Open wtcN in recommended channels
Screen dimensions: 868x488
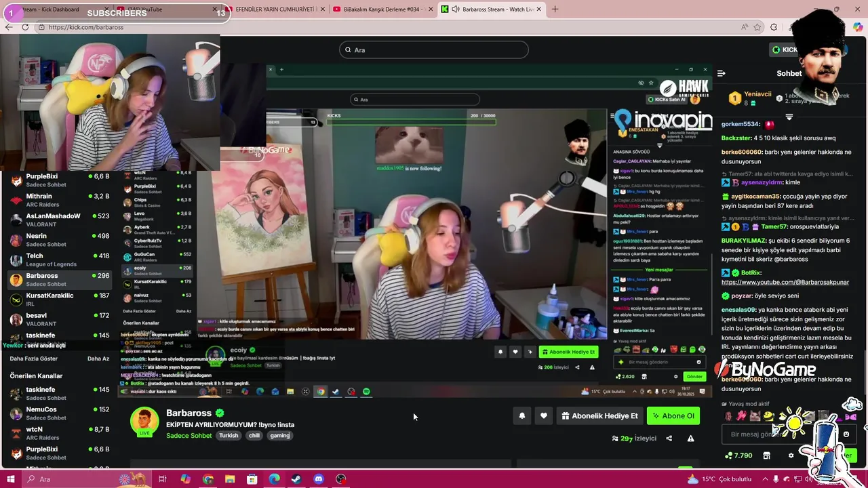[60, 433]
